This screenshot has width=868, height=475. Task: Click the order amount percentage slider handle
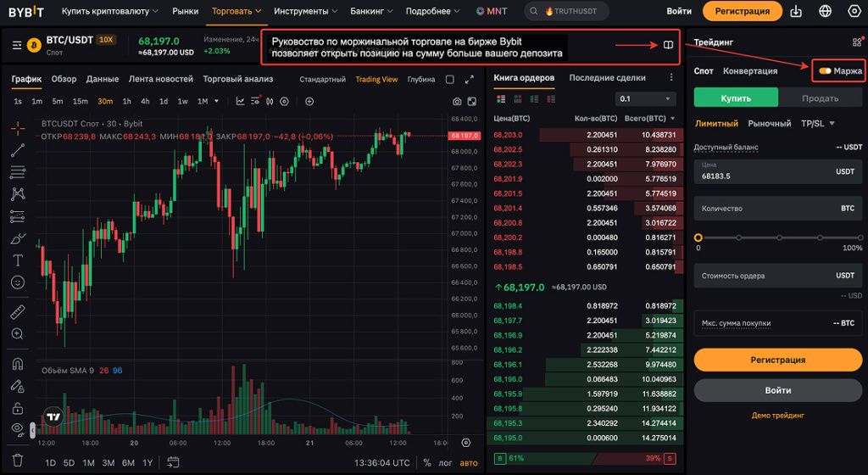pos(698,237)
